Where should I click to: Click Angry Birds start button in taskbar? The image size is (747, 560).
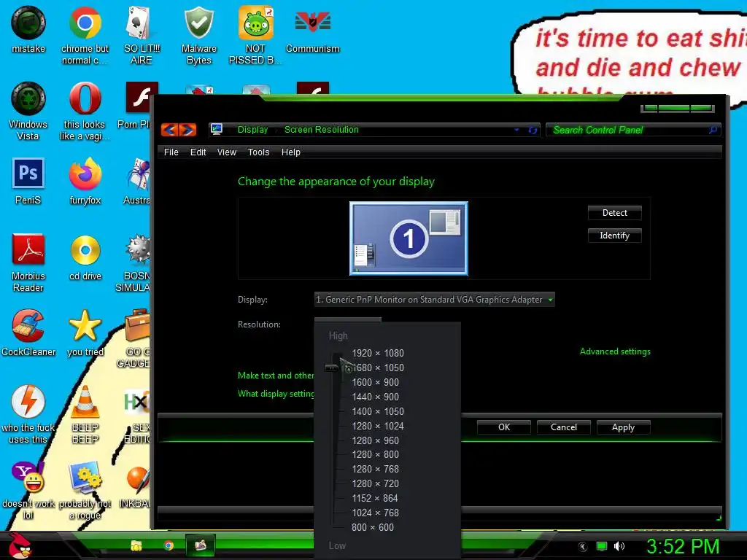point(20,545)
